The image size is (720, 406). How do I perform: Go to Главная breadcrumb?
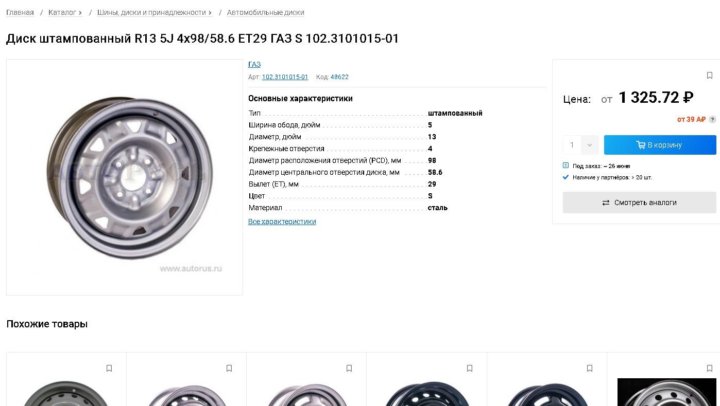pyautogui.click(x=20, y=12)
